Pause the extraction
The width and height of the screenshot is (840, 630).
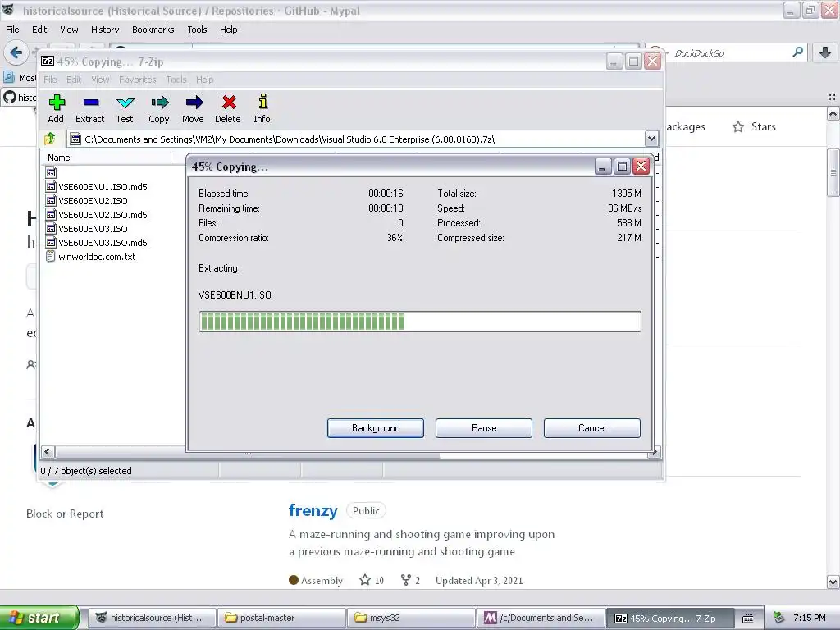point(484,428)
